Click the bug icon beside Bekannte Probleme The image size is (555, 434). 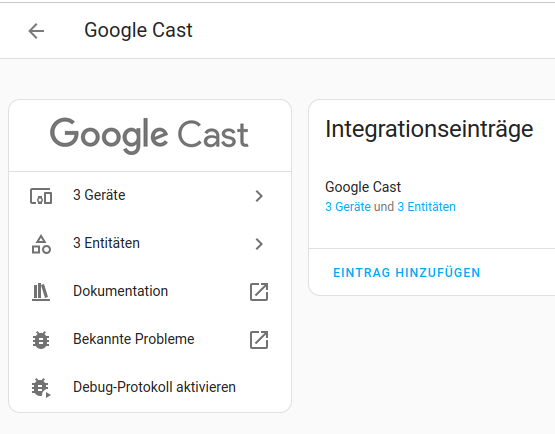[x=41, y=340]
